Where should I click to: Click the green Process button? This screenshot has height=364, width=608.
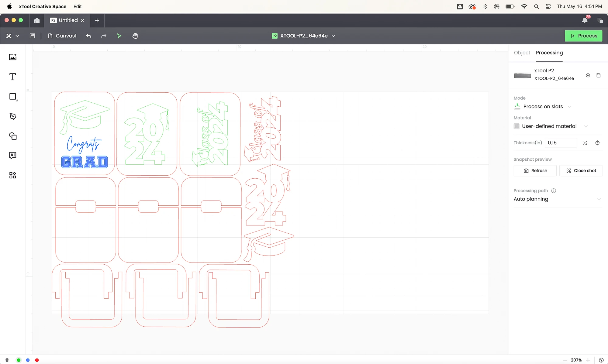tap(583, 36)
